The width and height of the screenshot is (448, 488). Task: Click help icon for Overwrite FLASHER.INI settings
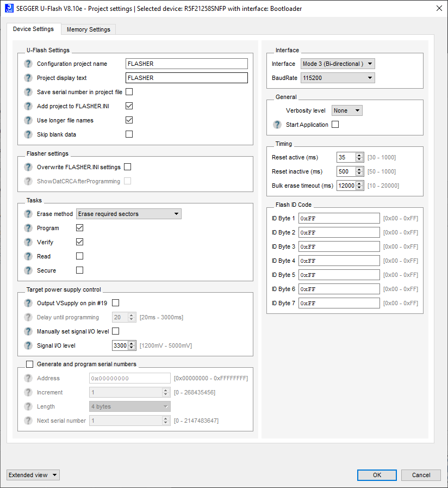pyautogui.click(x=28, y=167)
